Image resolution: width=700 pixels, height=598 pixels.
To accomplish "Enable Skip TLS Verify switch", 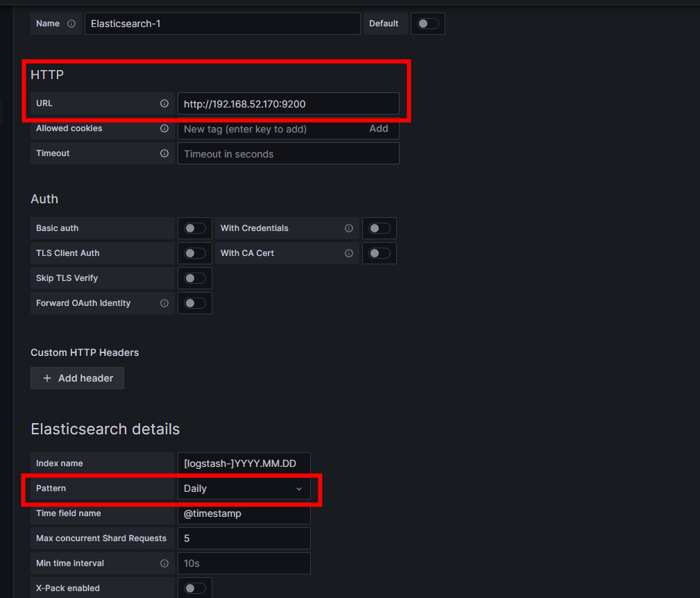I will tap(195, 278).
